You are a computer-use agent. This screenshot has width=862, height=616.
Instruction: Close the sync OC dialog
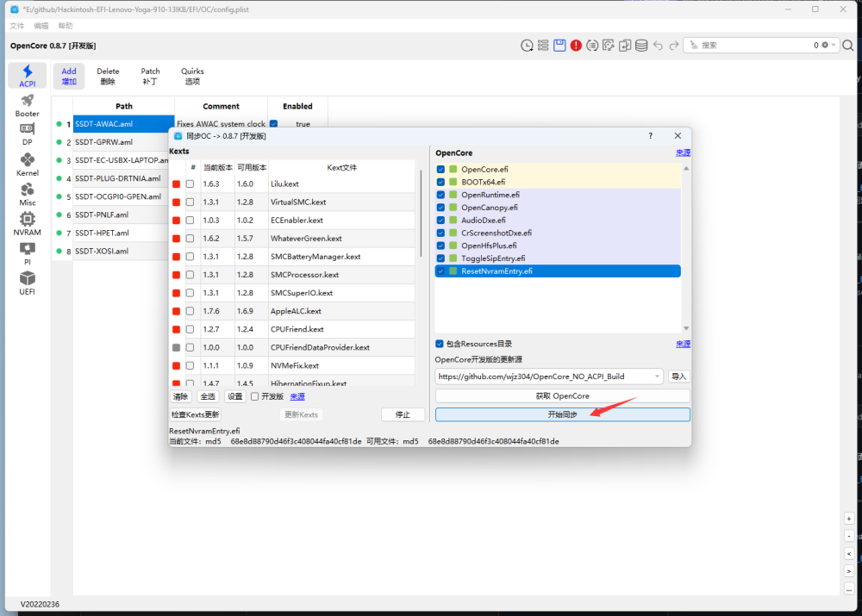pyautogui.click(x=678, y=136)
